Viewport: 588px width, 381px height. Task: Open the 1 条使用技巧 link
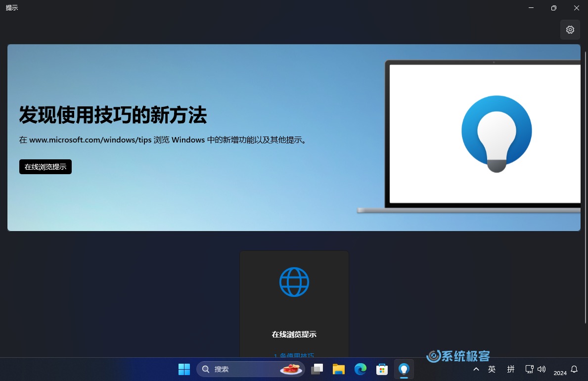coord(294,356)
